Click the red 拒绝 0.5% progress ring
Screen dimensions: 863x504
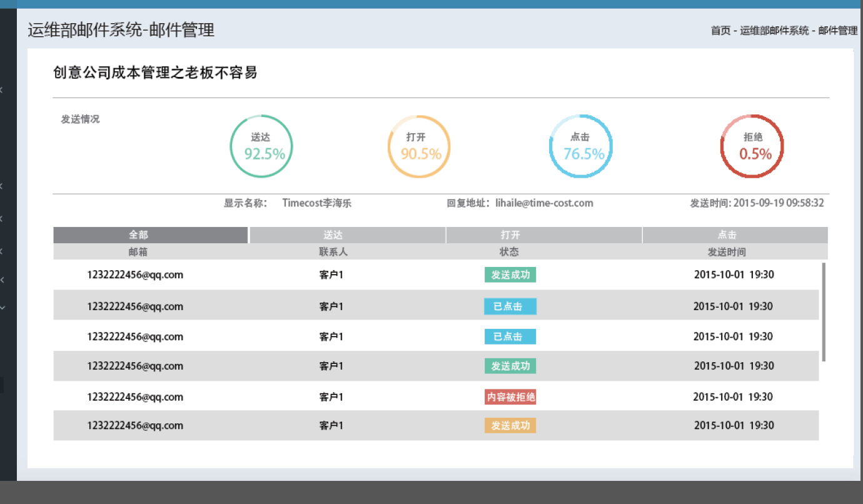tap(752, 146)
